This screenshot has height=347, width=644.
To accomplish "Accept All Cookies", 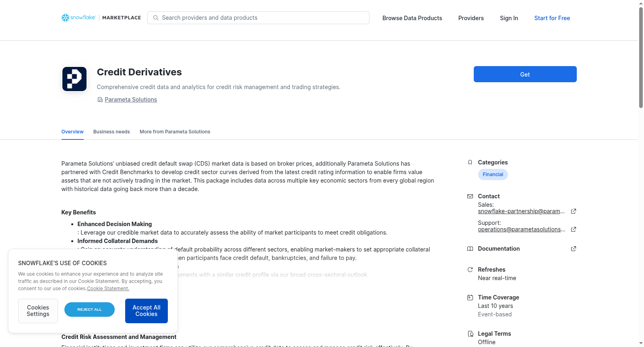I will [x=147, y=311].
